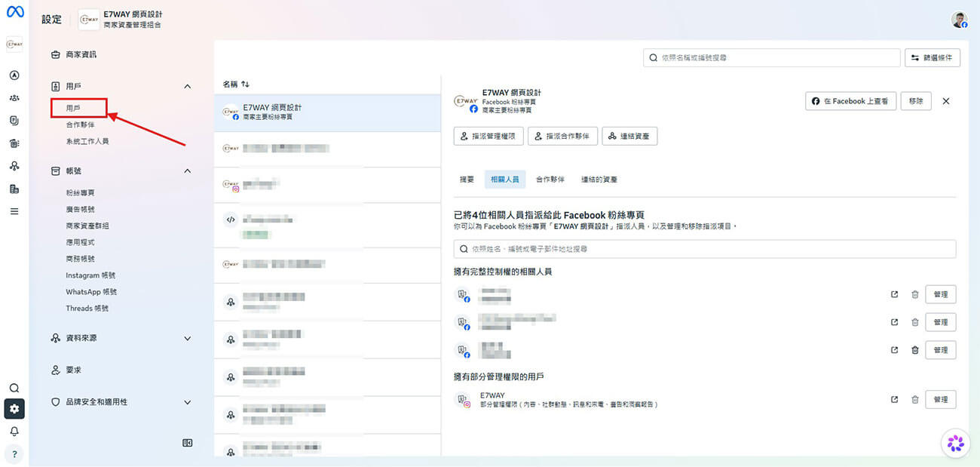Open the notifications bell icon

[x=14, y=432]
